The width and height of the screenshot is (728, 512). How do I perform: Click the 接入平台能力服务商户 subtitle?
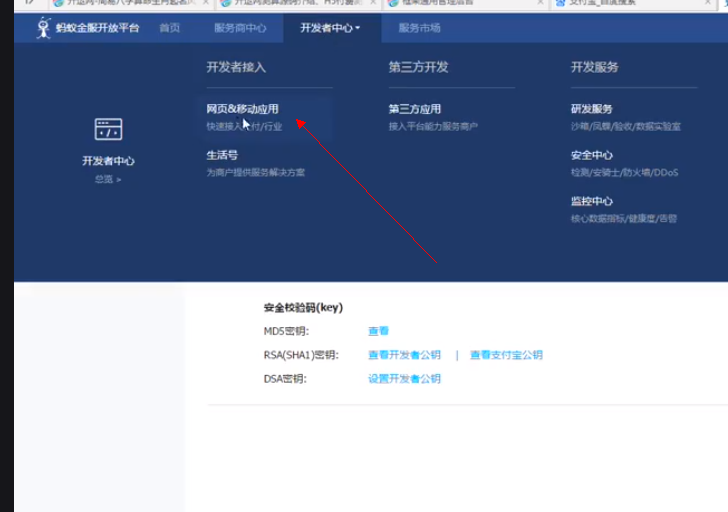pos(433,126)
